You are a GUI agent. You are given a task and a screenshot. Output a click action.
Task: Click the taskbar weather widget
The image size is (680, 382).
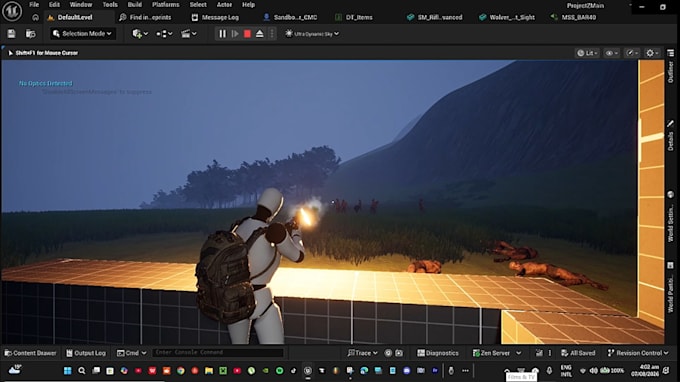tap(14, 370)
